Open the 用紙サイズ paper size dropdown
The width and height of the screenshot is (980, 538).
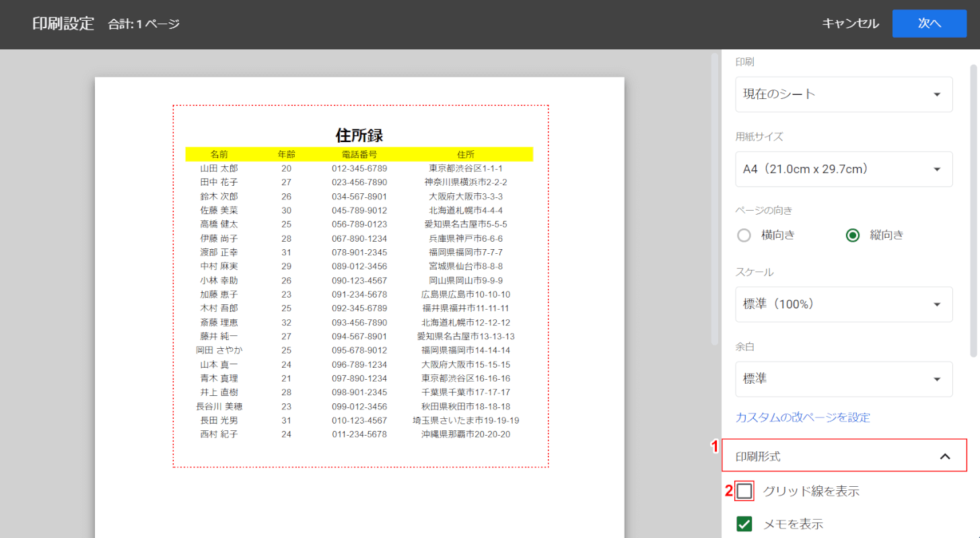point(843,169)
